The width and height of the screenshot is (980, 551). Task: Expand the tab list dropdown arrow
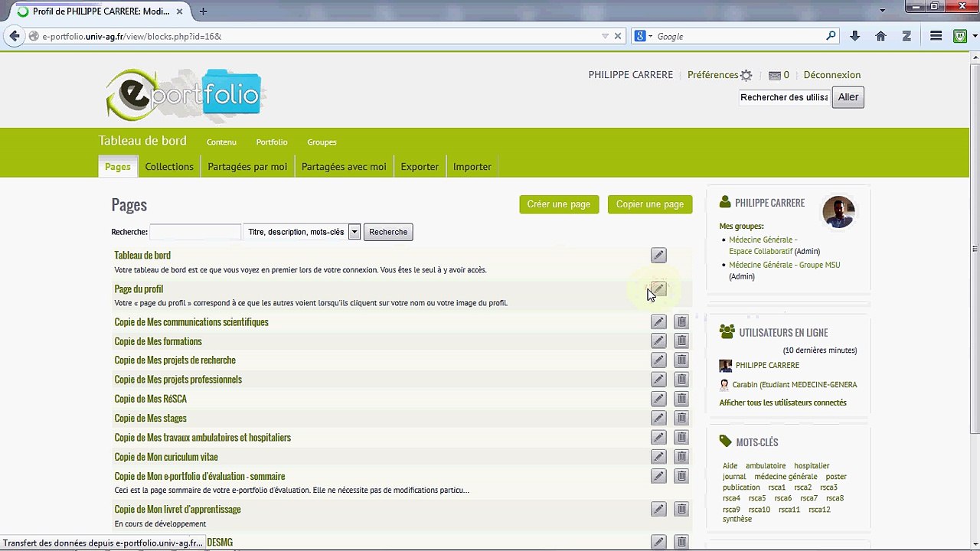tap(883, 11)
